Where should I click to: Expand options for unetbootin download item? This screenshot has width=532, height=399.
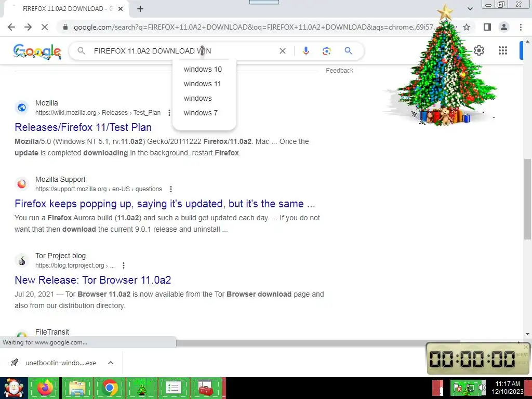[111, 363]
